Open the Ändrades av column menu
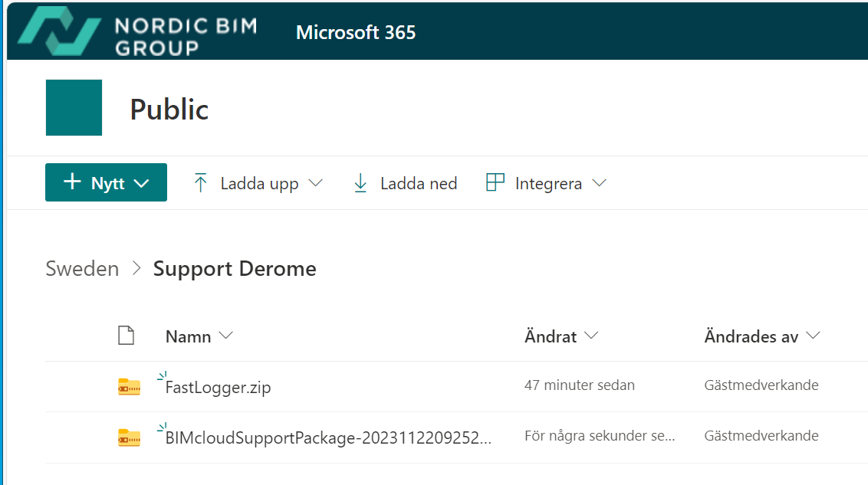868x485 pixels. pos(761,336)
